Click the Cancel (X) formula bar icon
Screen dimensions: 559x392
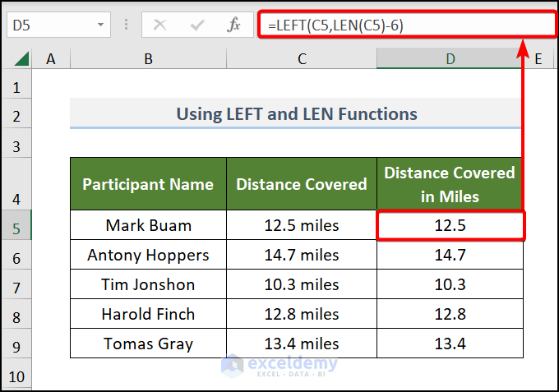(x=159, y=25)
